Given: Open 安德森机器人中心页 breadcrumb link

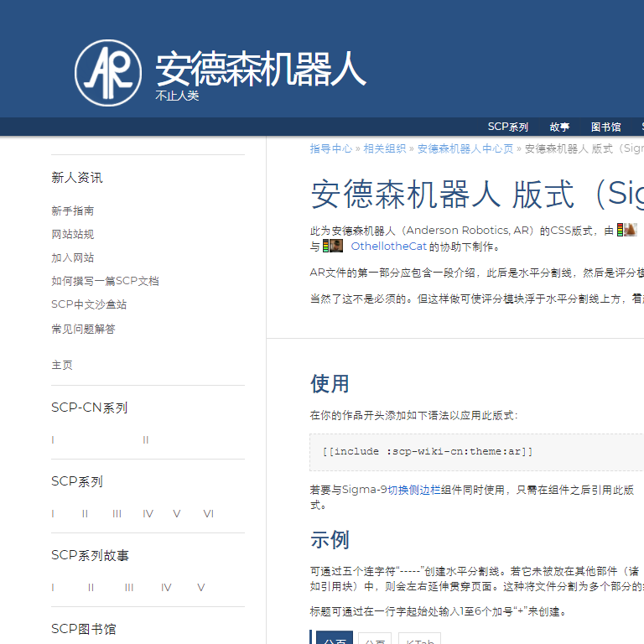Looking at the screenshot, I should (465, 148).
